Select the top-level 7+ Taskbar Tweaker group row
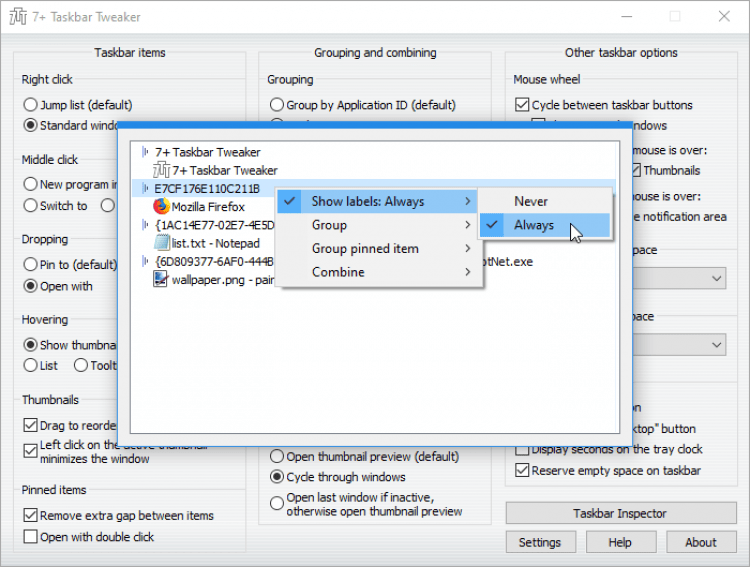 click(207, 152)
